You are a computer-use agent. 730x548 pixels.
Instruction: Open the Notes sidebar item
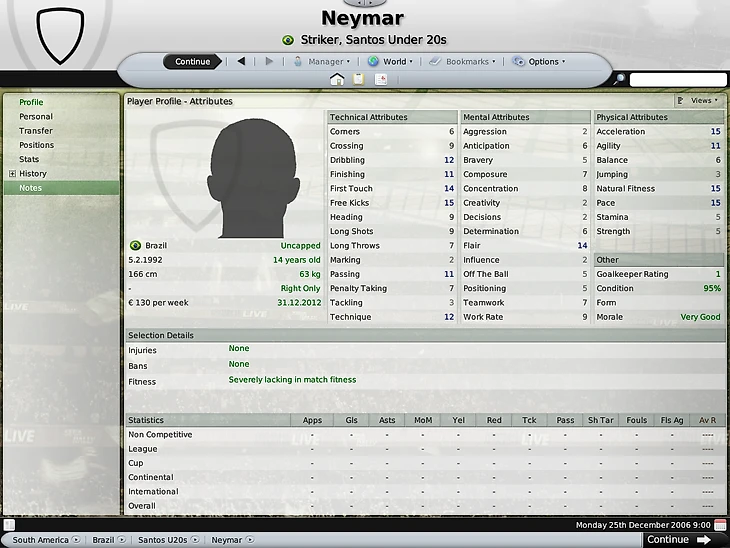[x=30, y=188]
